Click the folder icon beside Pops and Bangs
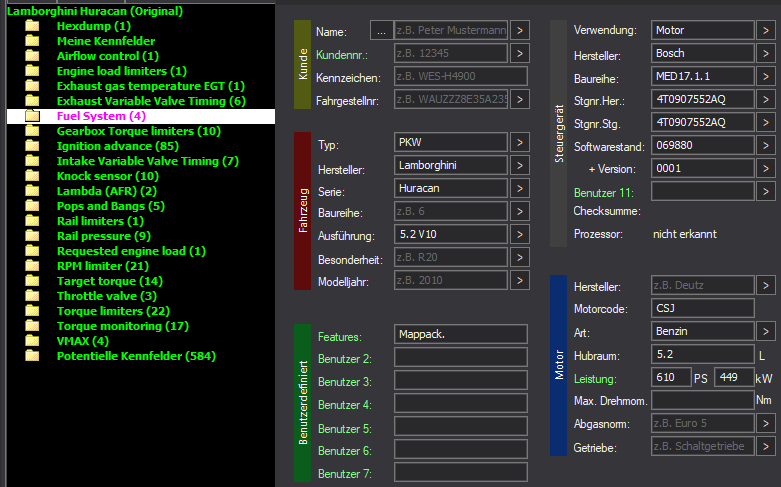This screenshot has width=781, height=487. [32, 206]
